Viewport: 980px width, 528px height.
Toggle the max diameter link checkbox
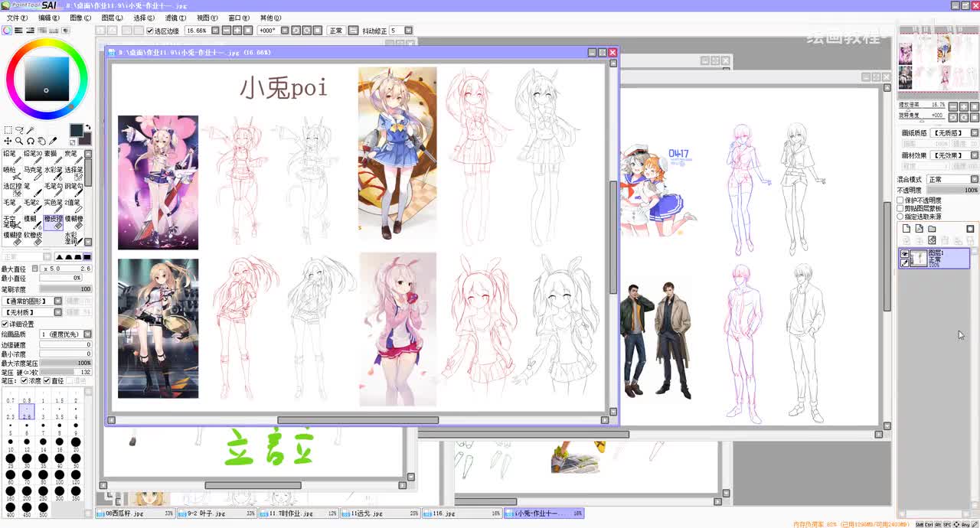[35, 269]
